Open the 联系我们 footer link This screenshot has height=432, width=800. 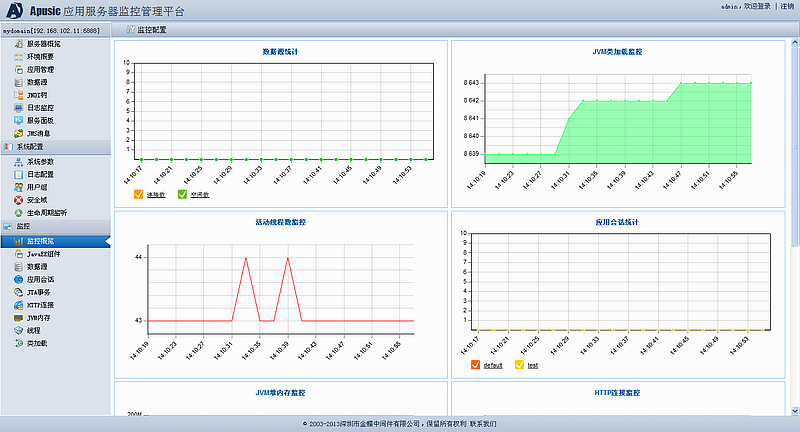pyautogui.click(x=483, y=424)
